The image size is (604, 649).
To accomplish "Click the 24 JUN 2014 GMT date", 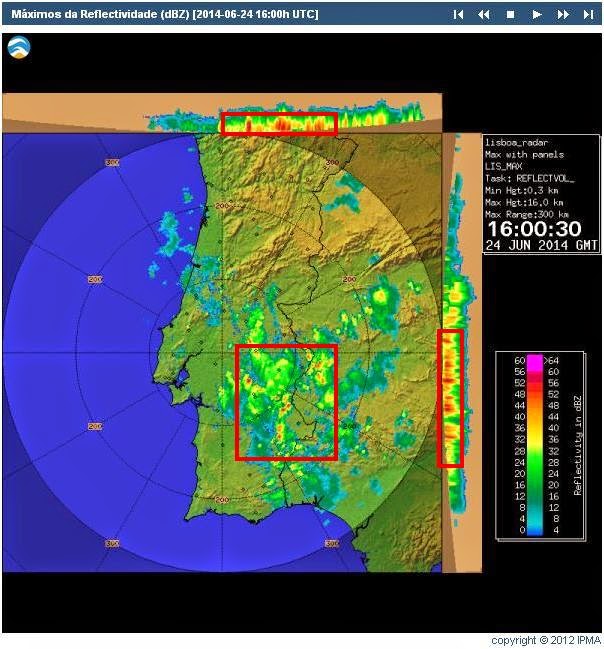I will pyautogui.click(x=541, y=245).
